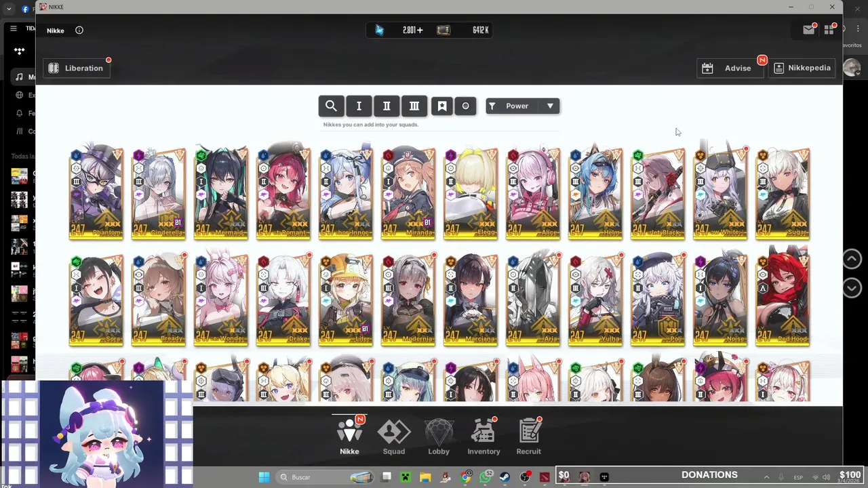This screenshot has height=488, width=868.
Task: Toggle the Burst I filter
Action: [359, 106]
